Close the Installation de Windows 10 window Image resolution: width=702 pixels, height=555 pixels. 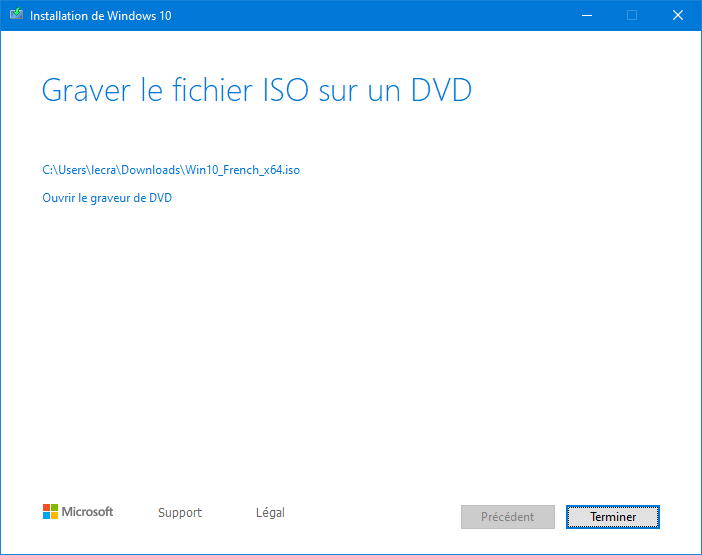tap(678, 16)
